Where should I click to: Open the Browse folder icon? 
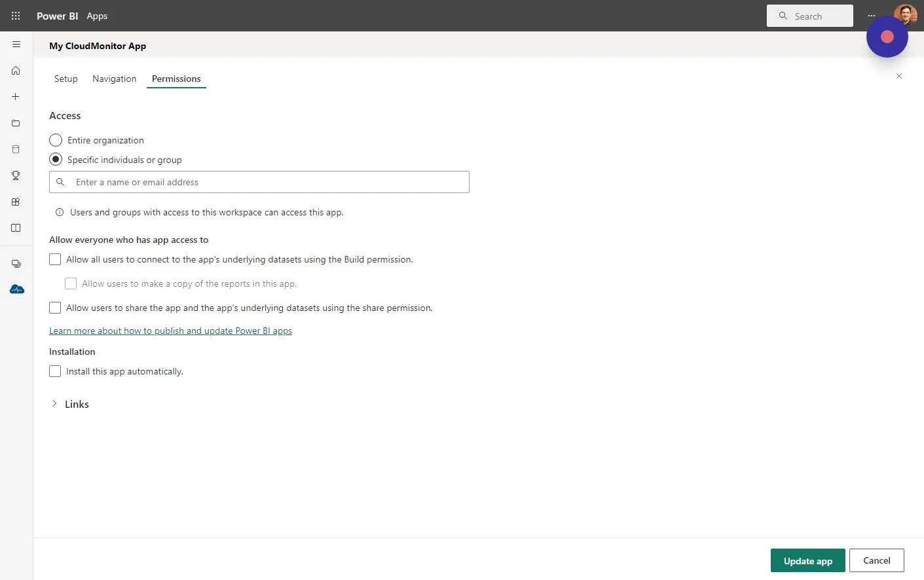(x=16, y=123)
